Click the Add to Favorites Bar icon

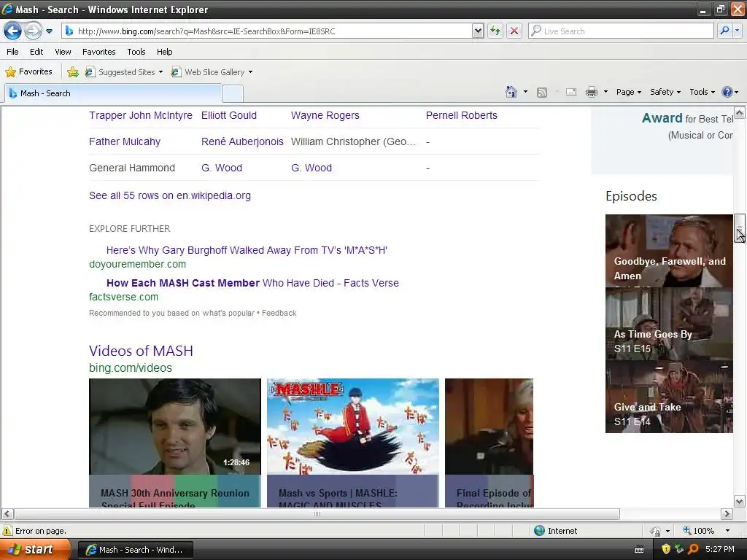73,72
